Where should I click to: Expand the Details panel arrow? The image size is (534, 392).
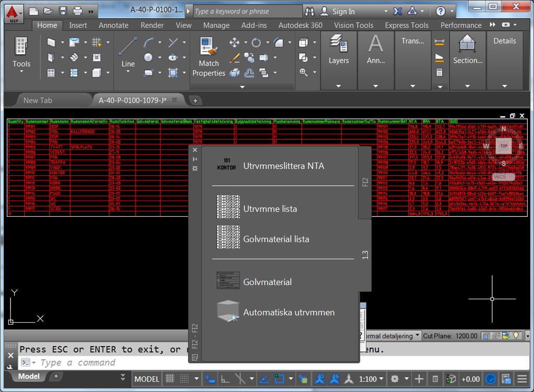coord(505,85)
